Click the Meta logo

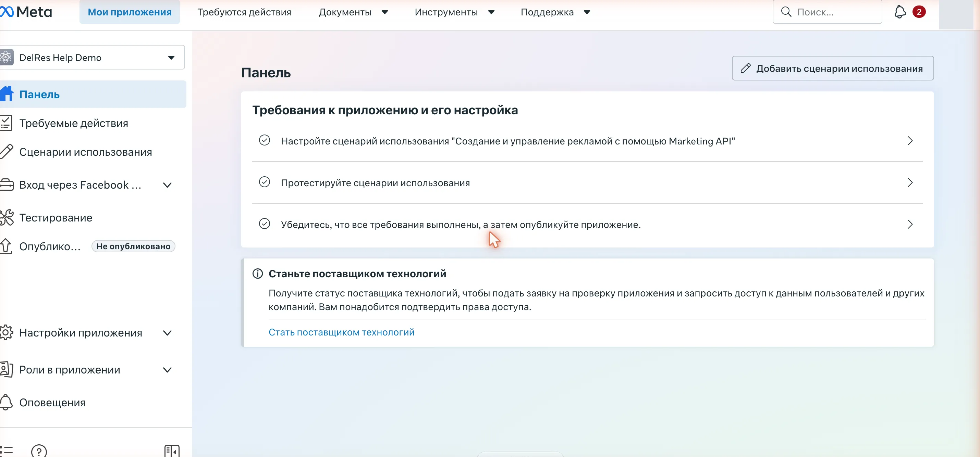coord(26,12)
